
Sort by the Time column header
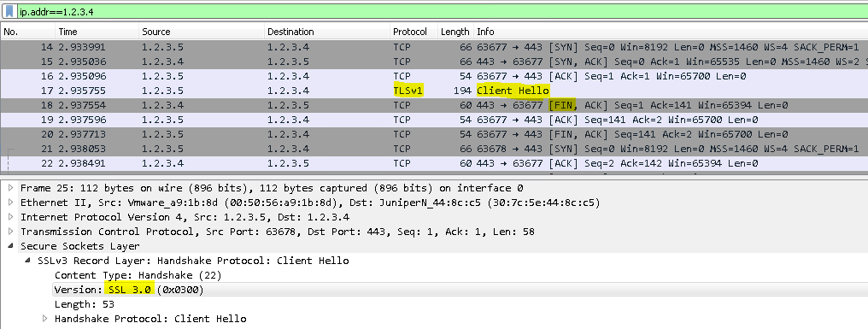(97, 32)
